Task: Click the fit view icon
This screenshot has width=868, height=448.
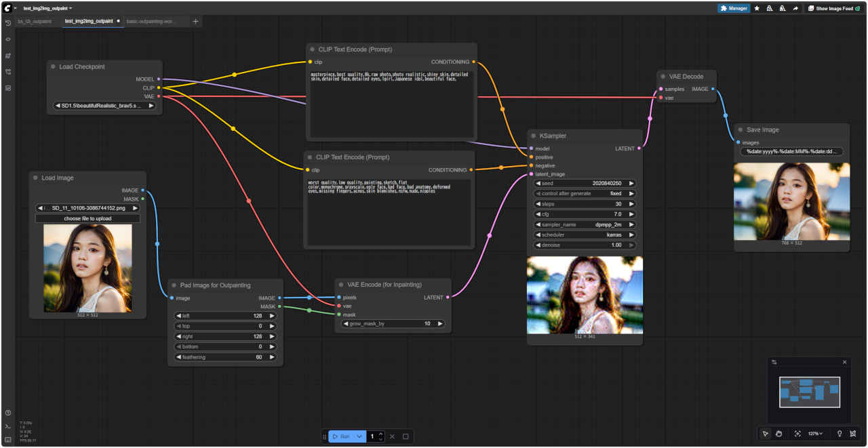Action: (797, 434)
